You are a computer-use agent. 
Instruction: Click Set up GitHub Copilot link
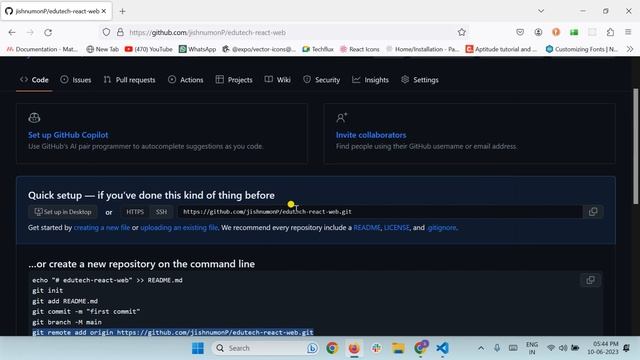pyautogui.click(x=68, y=135)
